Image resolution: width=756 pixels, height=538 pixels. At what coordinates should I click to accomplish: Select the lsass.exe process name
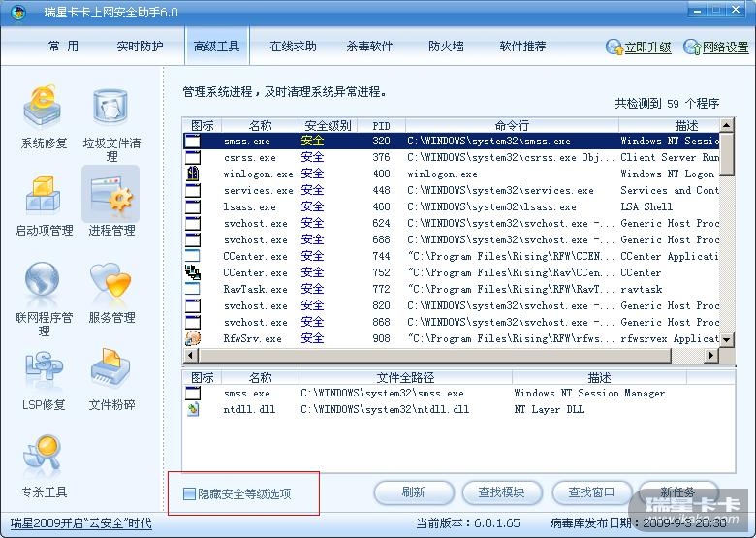[250, 206]
